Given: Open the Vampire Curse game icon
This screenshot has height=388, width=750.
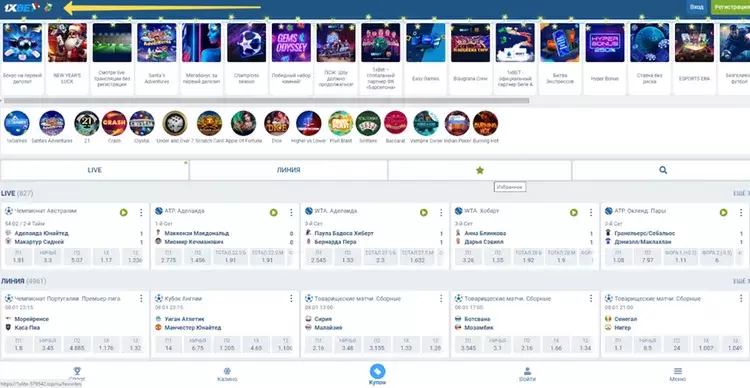Looking at the screenshot, I should coord(426,123).
